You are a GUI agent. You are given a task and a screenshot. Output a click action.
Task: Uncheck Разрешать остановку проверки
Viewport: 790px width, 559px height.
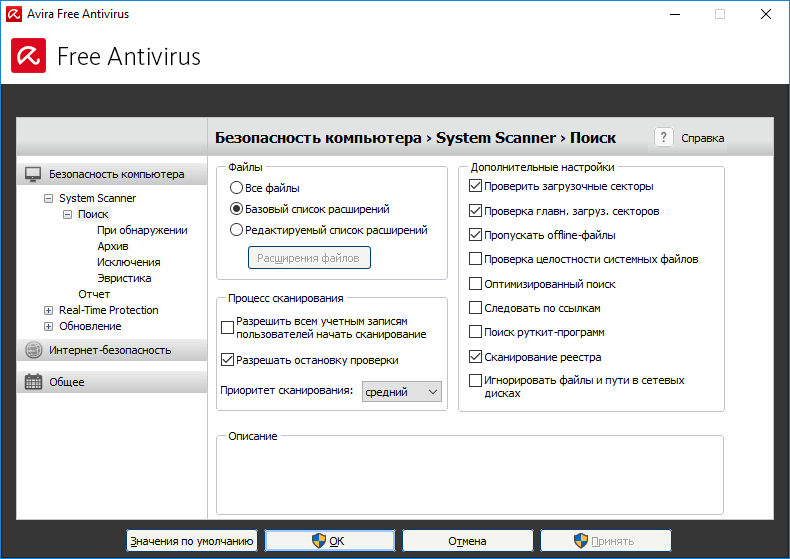(227, 360)
